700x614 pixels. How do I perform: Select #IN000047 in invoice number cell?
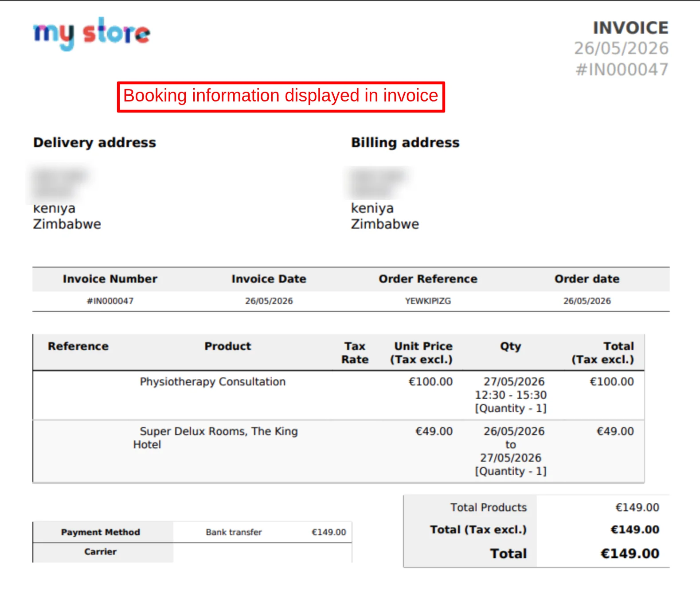point(110,301)
